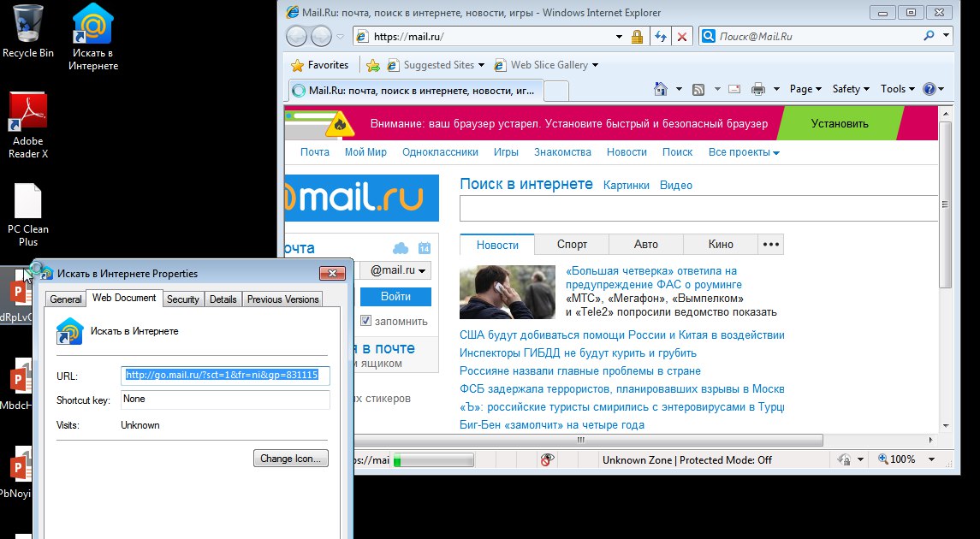Click the Change Icon... button
This screenshot has height=539, width=980.
pos(291,459)
